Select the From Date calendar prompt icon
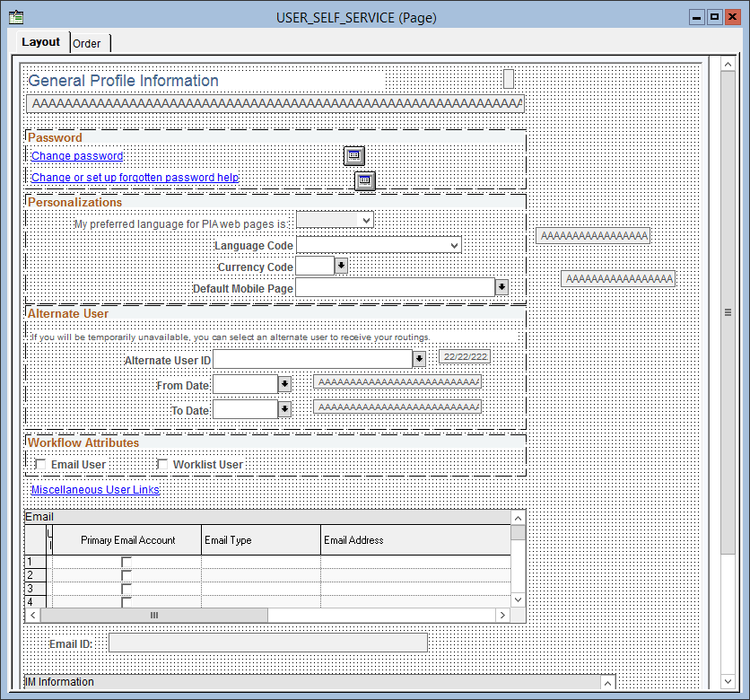This screenshot has width=750, height=700. click(286, 383)
